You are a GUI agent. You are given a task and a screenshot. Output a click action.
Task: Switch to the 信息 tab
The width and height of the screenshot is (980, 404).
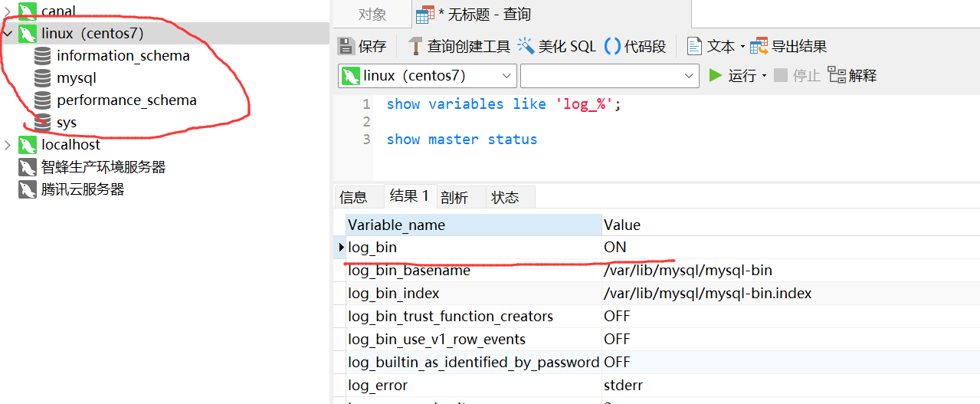(x=353, y=197)
